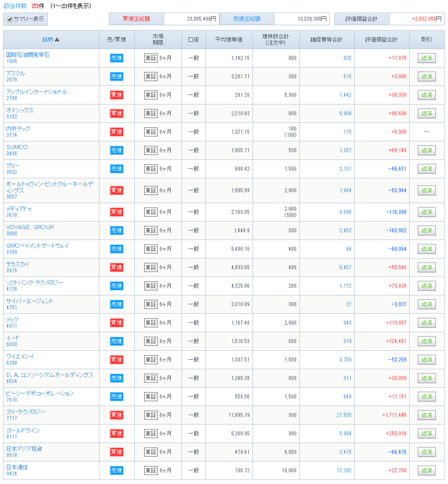Sort by 銘柄 column header

51,40
